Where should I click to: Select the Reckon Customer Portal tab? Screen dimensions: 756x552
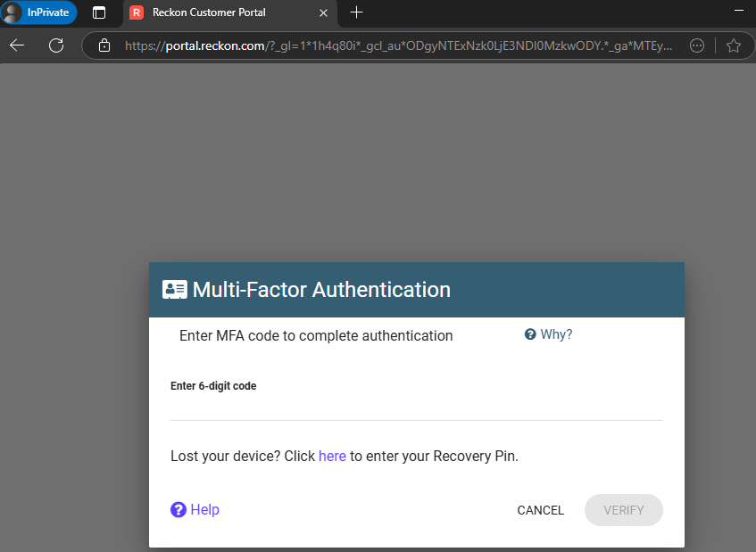[230, 13]
